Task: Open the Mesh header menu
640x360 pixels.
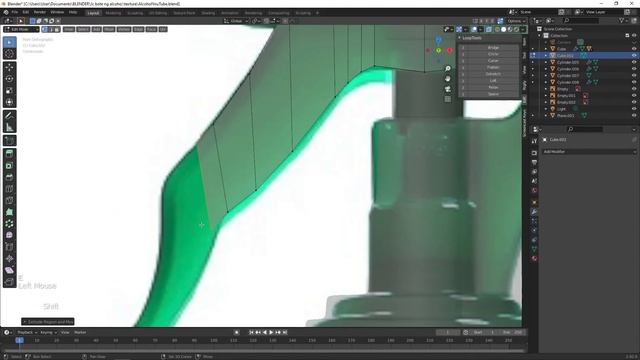Action: 109,29
